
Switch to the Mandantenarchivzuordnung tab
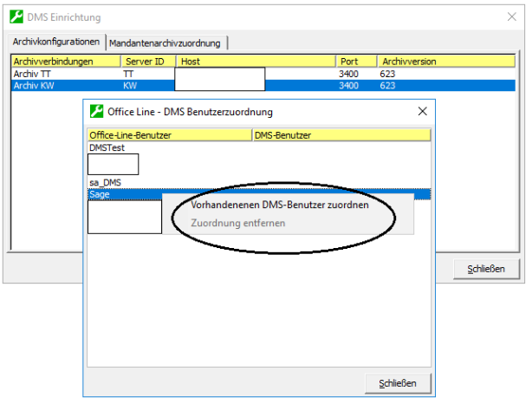pos(165,42)
